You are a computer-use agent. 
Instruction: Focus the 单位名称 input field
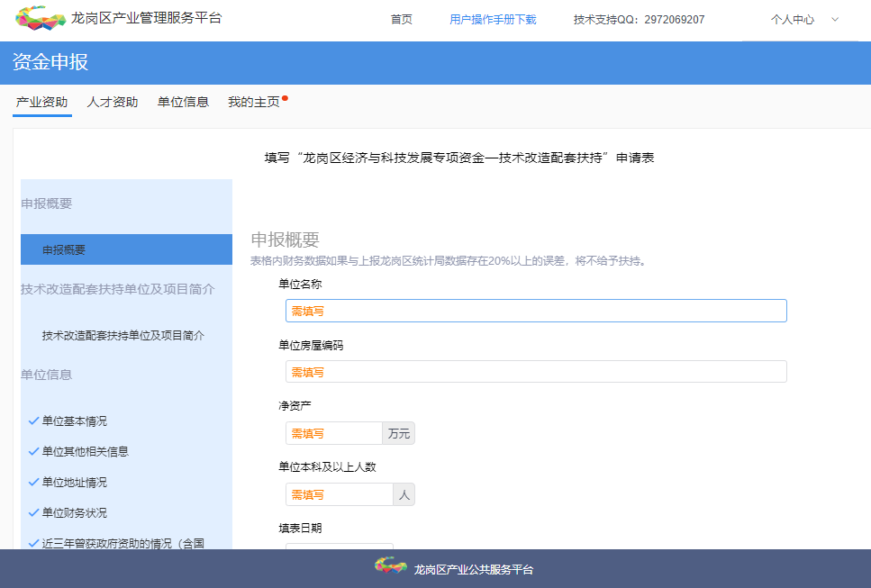(536, 311)
